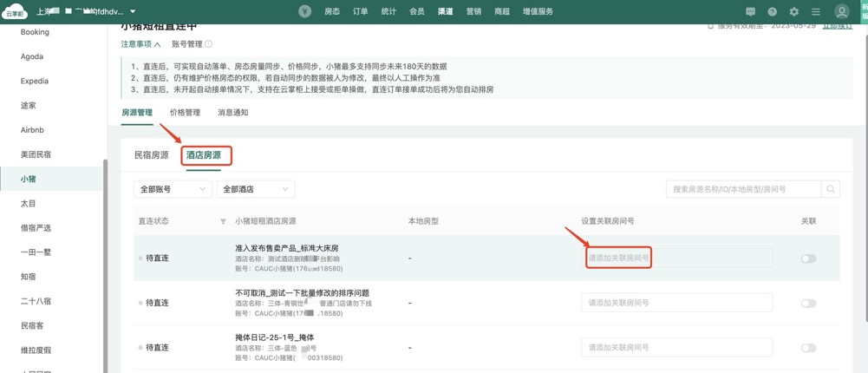Click the yuan currency icon in top bar
The height and width of the screenshot is (373, 868).
tap(305, 11)
